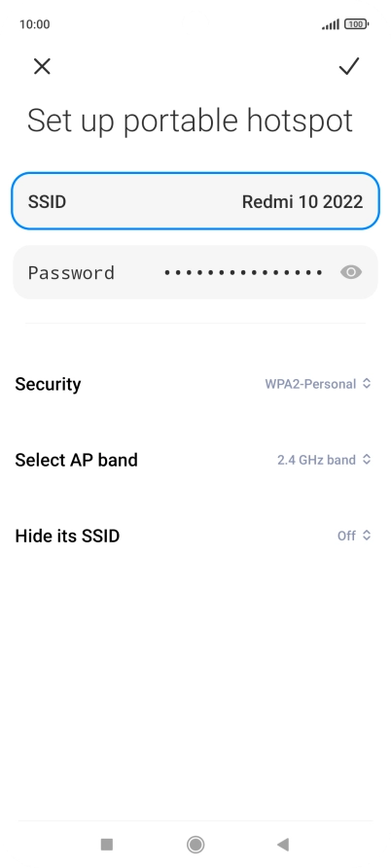Viewport: 391px width, 868px height.
Task: Tap the Security row label
Action: [49, 384]
